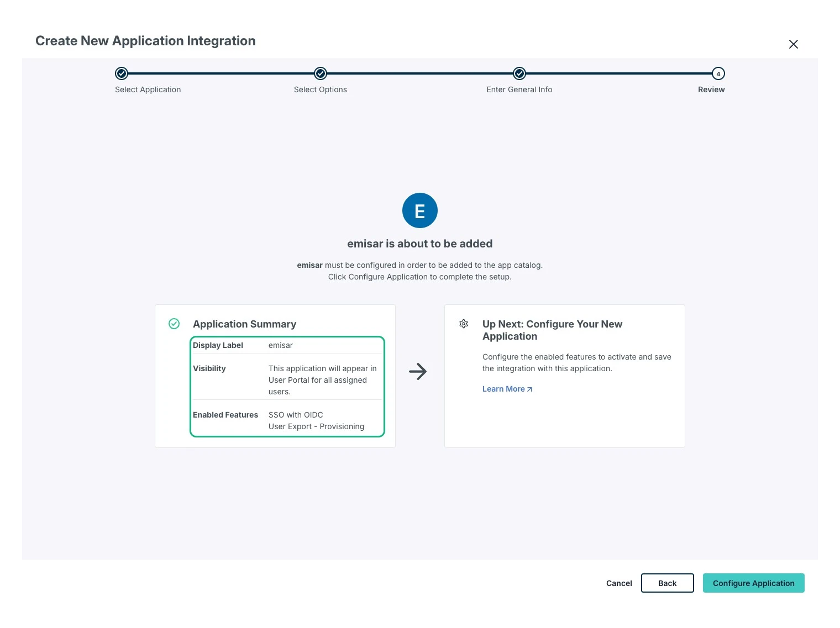
Task: Click the green check icon by Application Summary
Action: click(x=174, y=324)
